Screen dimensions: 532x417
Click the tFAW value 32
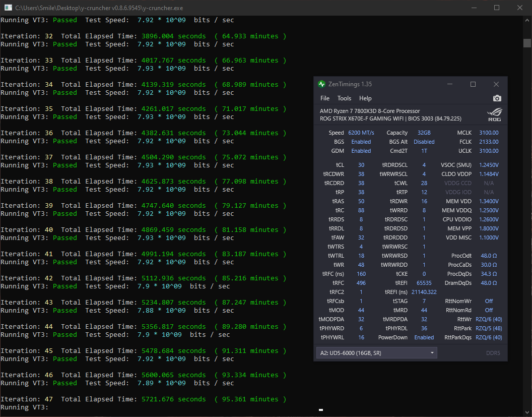click(x=361, y=237)
